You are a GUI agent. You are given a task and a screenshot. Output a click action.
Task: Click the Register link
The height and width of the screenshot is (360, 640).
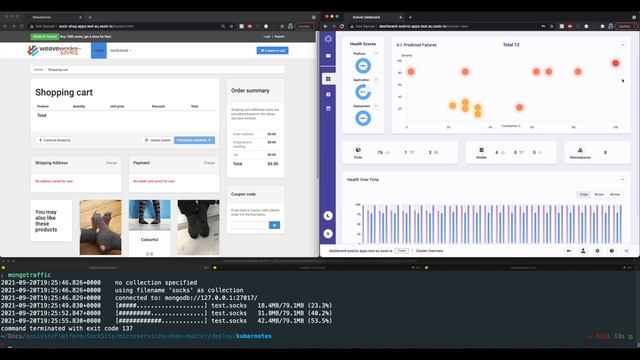click(280, 37)
